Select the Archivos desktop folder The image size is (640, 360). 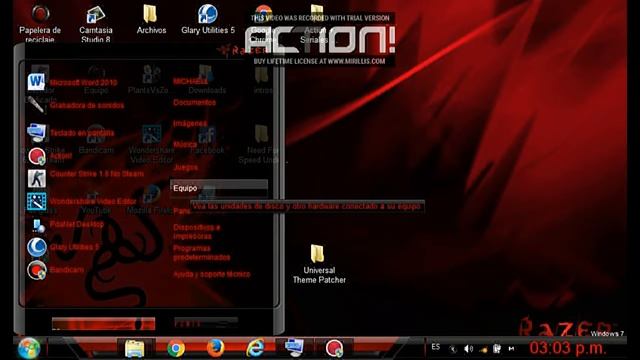point(151,20)
